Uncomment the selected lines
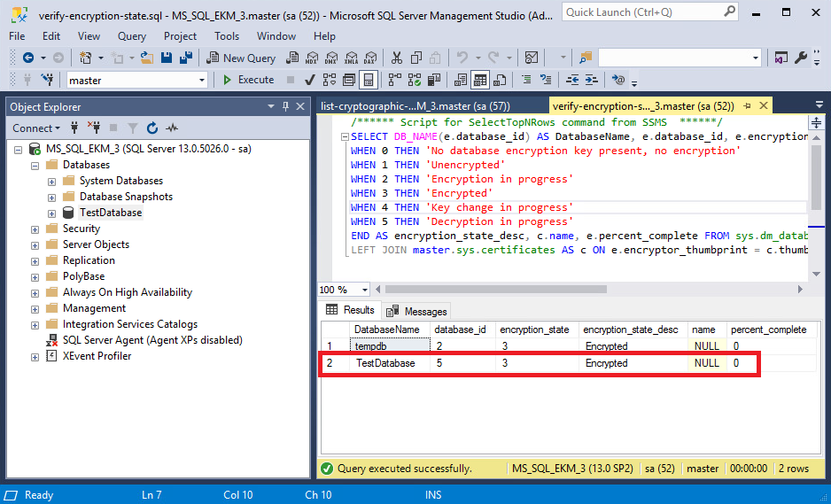 coord(546,80)
